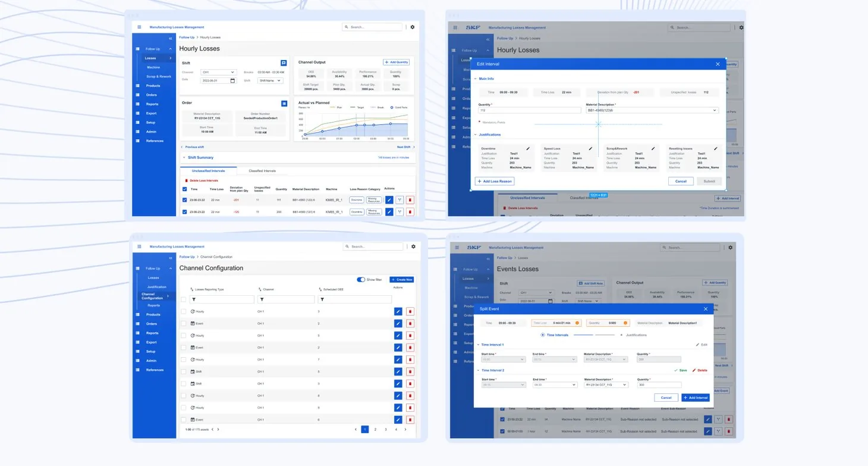Click the Create New button

[x=402, y=279]
